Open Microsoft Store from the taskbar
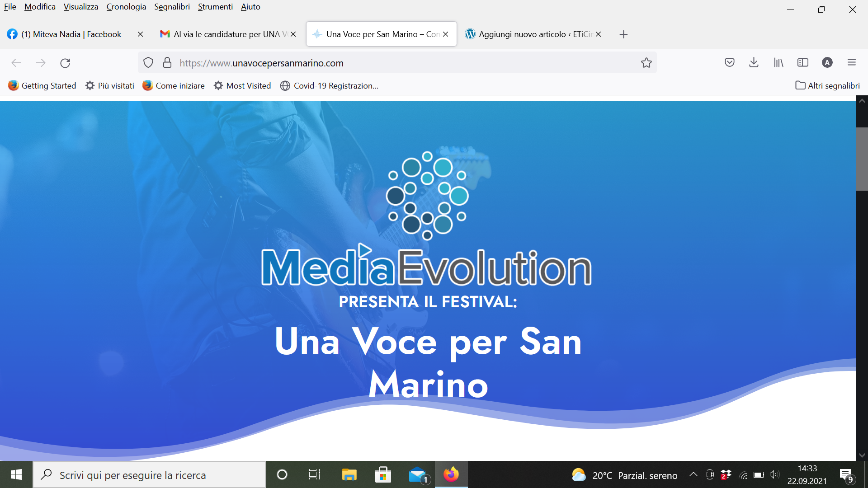868x488 pixels. tap(383, 474)
